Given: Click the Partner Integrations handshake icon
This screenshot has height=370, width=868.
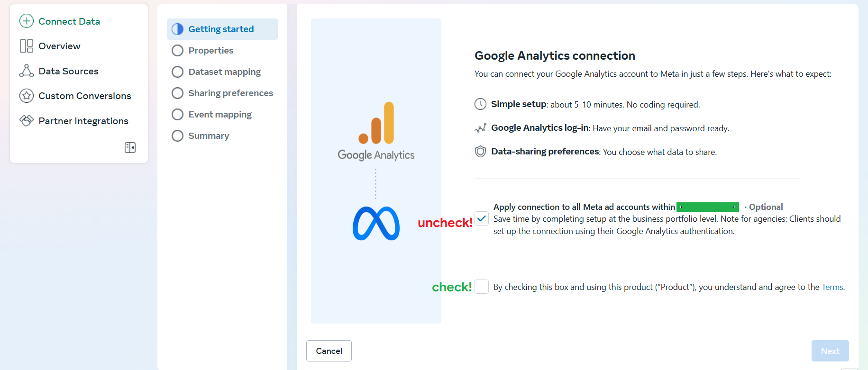Looking at the screenshot, I should 27,120.
